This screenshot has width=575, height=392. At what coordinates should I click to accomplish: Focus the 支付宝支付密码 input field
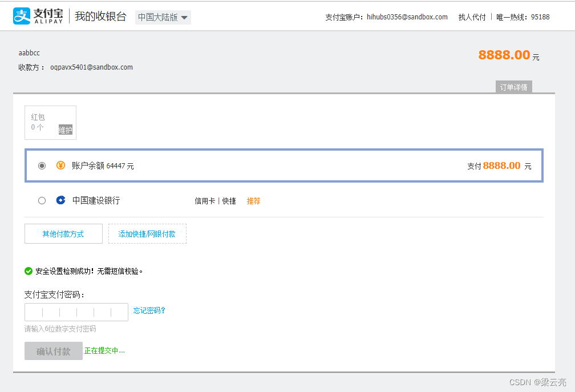click(x=76, y=312)
